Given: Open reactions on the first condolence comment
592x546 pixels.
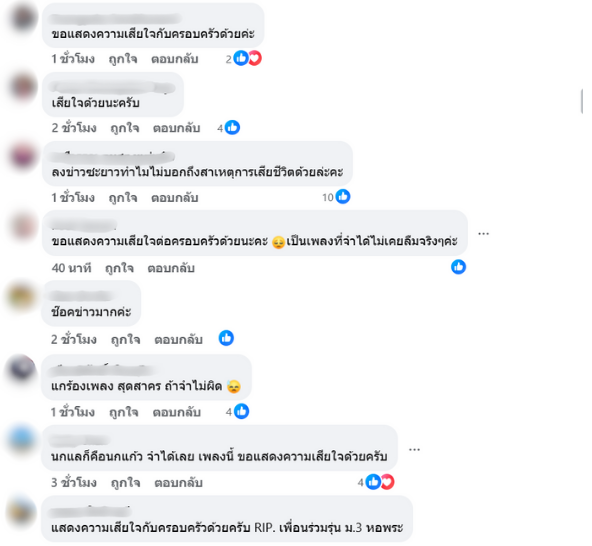Looking at the screenshot, I should [x=244, y=59].
